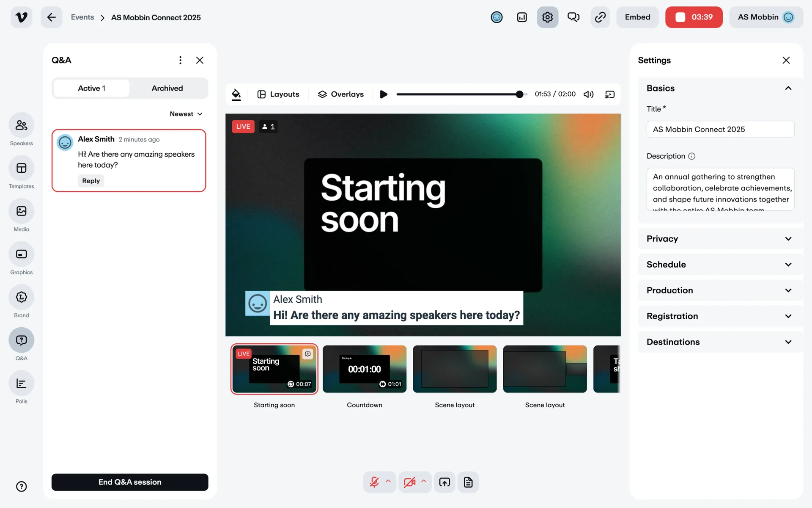This screenshot has width=812, height=508.
Task: Click End Q&A session button
Action: click(x=130, y=482)
